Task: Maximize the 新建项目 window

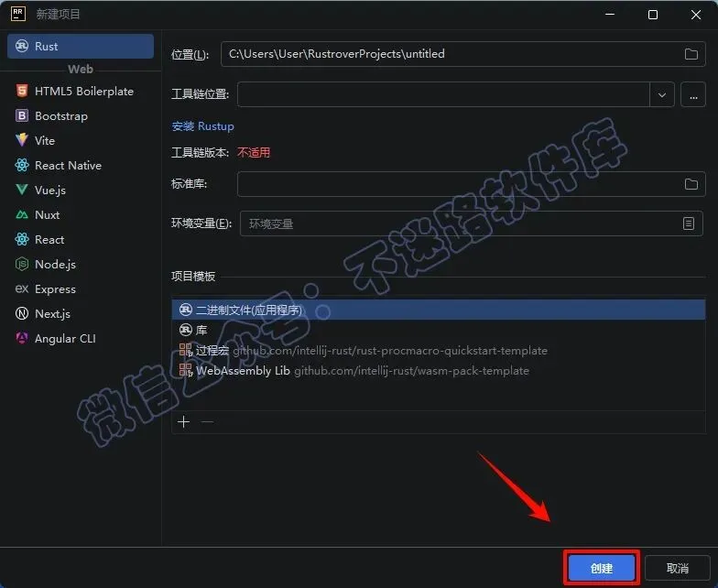Action: pyautogui.click(x=653, y=15)
